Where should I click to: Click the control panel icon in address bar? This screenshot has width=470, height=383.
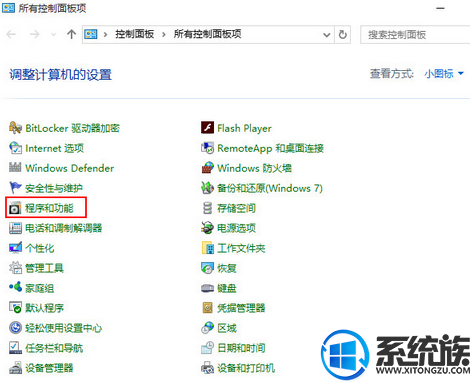tap(91, 34)
